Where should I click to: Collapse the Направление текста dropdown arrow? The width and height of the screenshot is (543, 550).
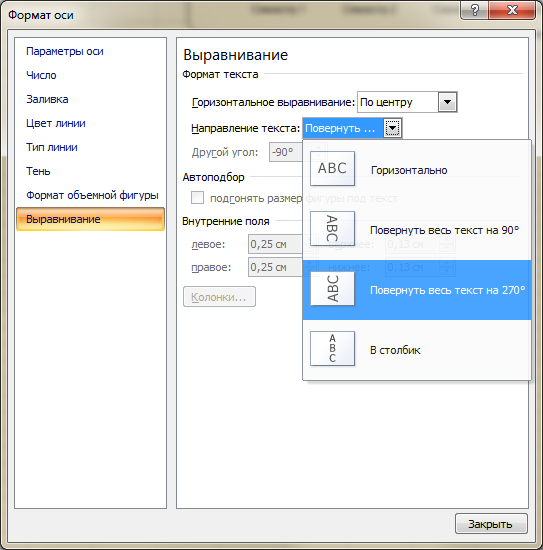(392, 128)
